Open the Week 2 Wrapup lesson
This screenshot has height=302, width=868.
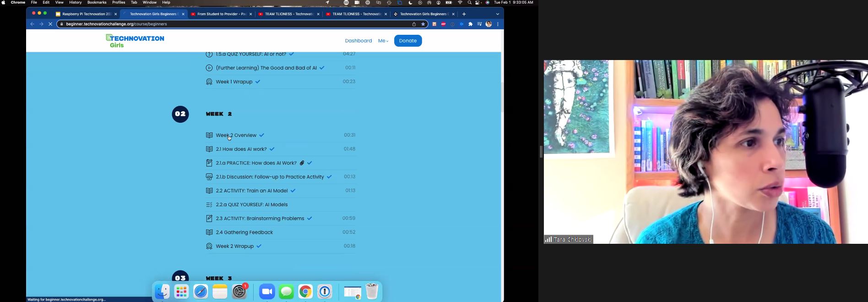point(235,246)
